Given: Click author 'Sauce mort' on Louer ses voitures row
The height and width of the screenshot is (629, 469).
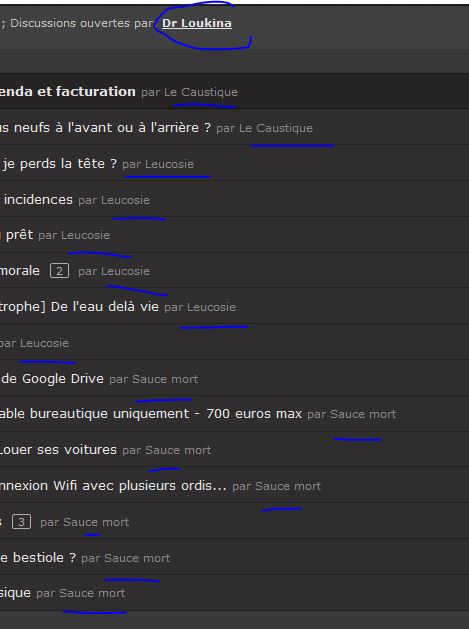Looking at the screenshot, I should 178,450.
